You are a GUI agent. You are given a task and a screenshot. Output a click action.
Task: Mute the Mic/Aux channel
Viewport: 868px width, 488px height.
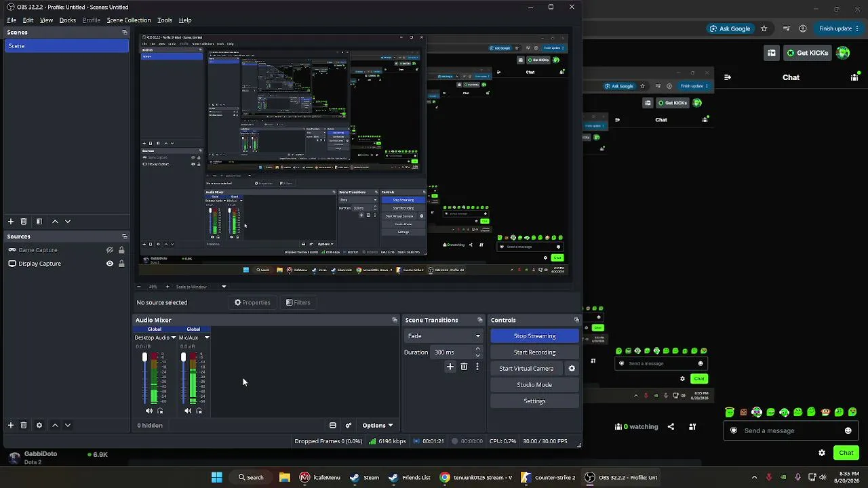point(188,411)
